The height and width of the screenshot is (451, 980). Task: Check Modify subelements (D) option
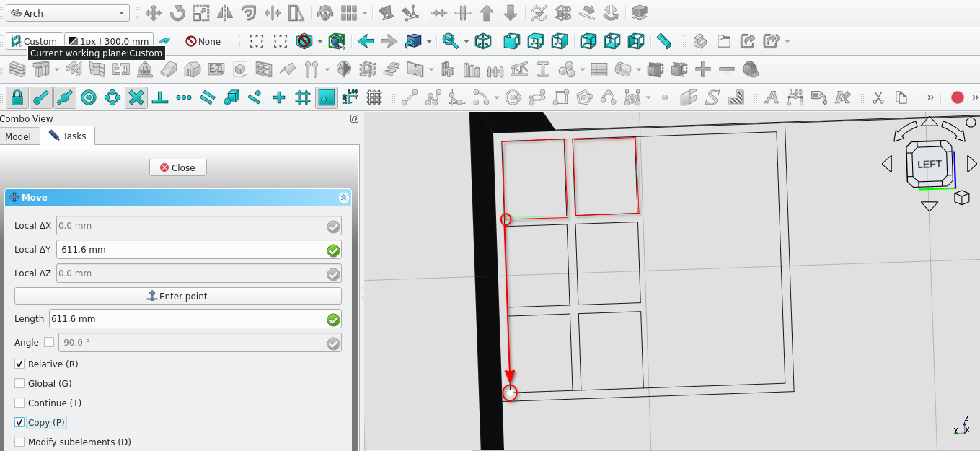pyautogui.click(x=19, y=442)
